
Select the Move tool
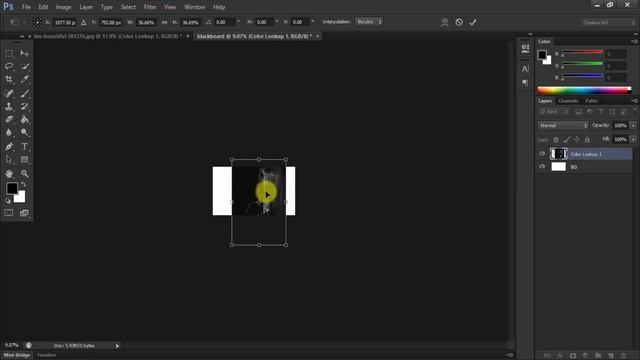pos(24,53)
